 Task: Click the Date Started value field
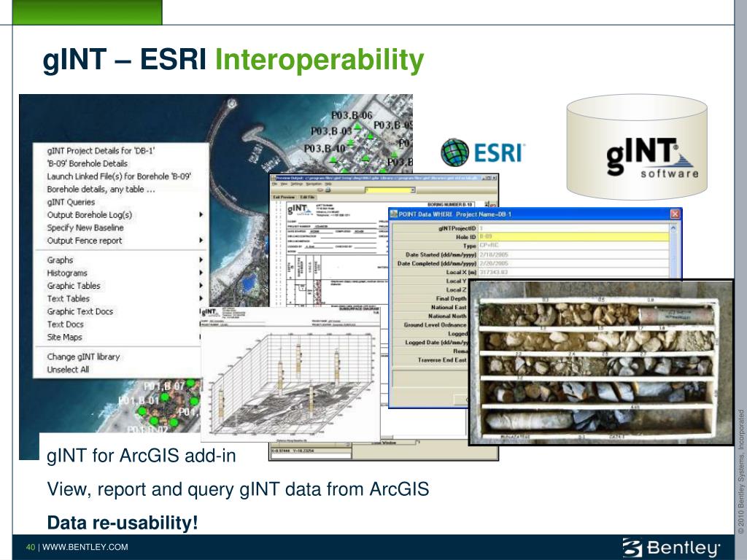573,254
